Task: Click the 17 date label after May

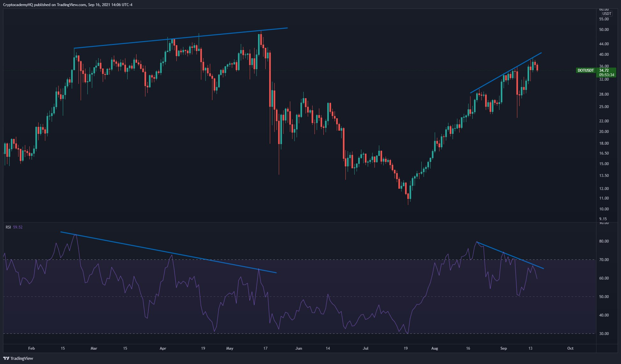Action: click(265, 348)
